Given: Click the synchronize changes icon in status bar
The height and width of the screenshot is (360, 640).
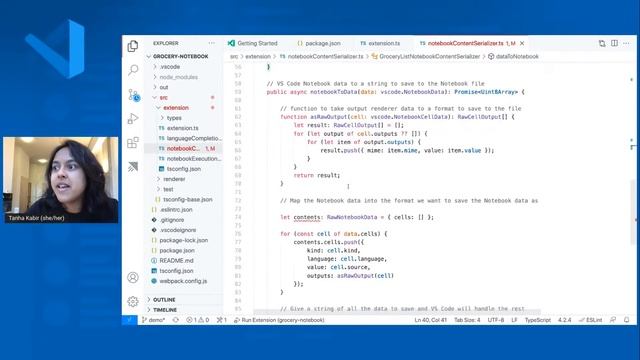Looking at the screenshot, I should point(176,320).
